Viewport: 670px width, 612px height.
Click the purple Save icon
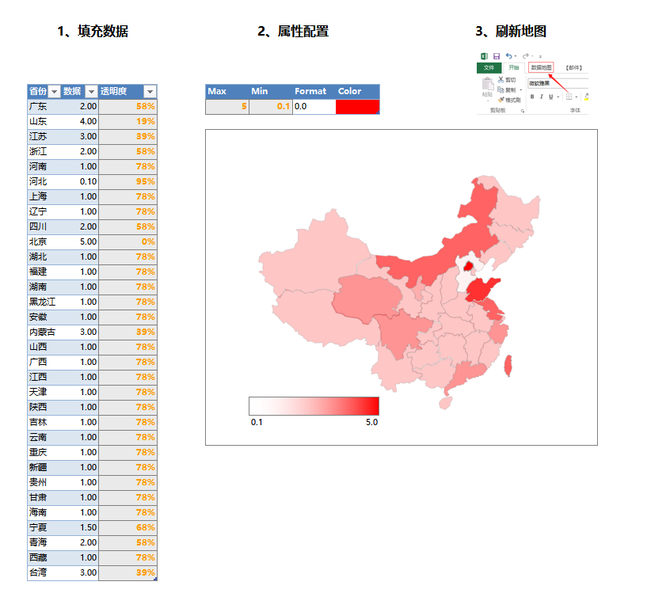(497, 56)
